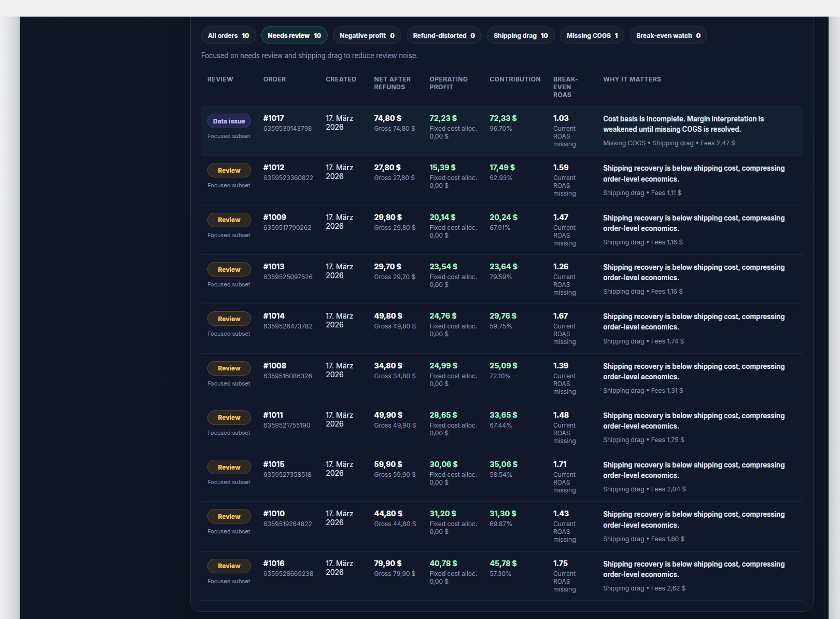Screen dimensions: 840x619
Task: Click the Data issue badge for #1017
Action: (x=229, y=121)
